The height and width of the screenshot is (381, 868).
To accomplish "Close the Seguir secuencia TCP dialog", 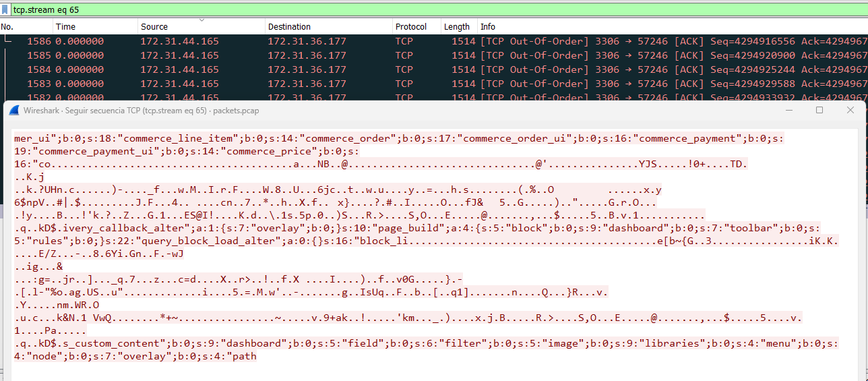I will pos(850,110).
